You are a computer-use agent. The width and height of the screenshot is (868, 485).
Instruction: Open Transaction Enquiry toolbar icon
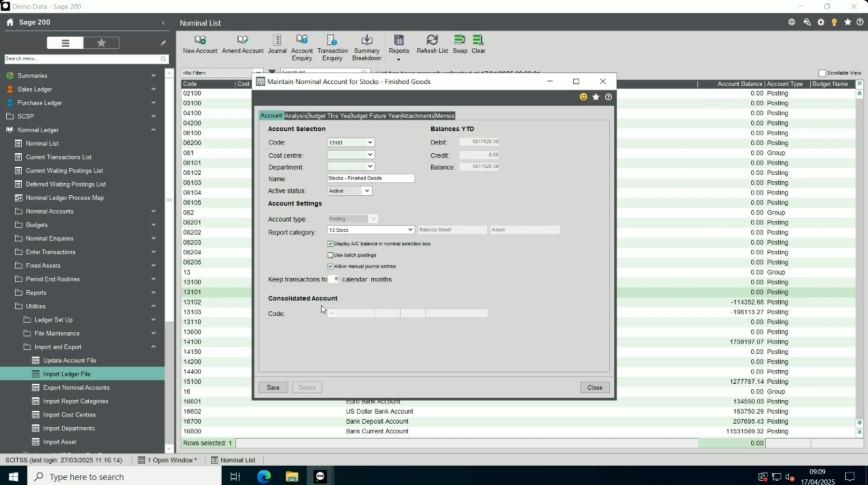(332, 48)
